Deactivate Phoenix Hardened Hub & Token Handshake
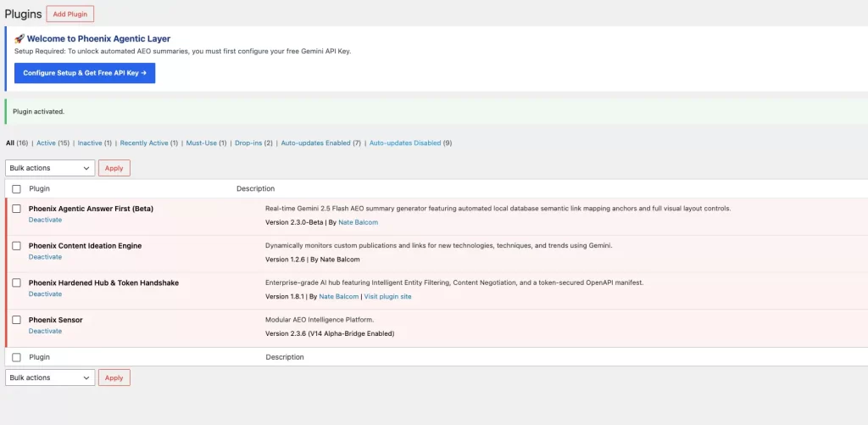 (46, 294)
